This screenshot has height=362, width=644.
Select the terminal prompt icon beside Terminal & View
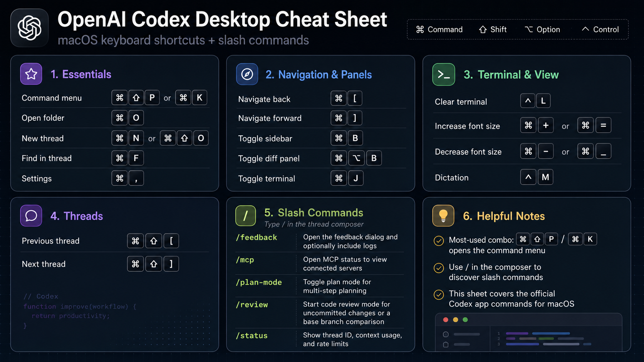pos(444,74)
